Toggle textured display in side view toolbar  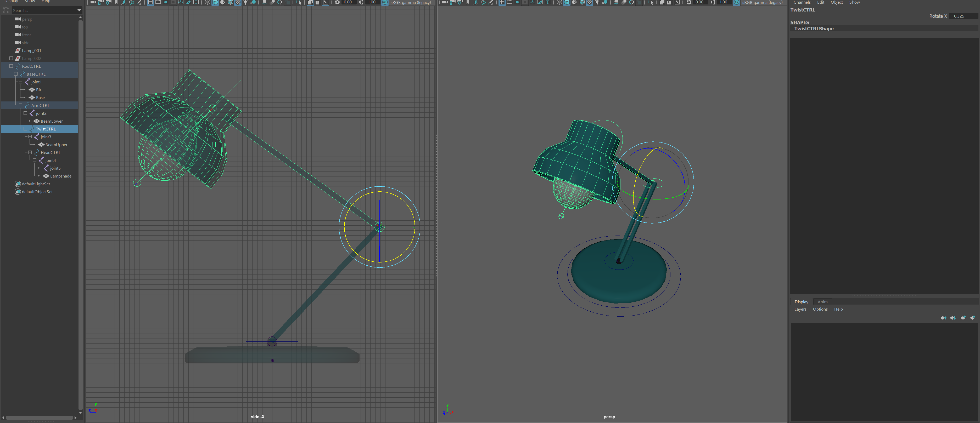pyautogui.click(x=238, y=2)
